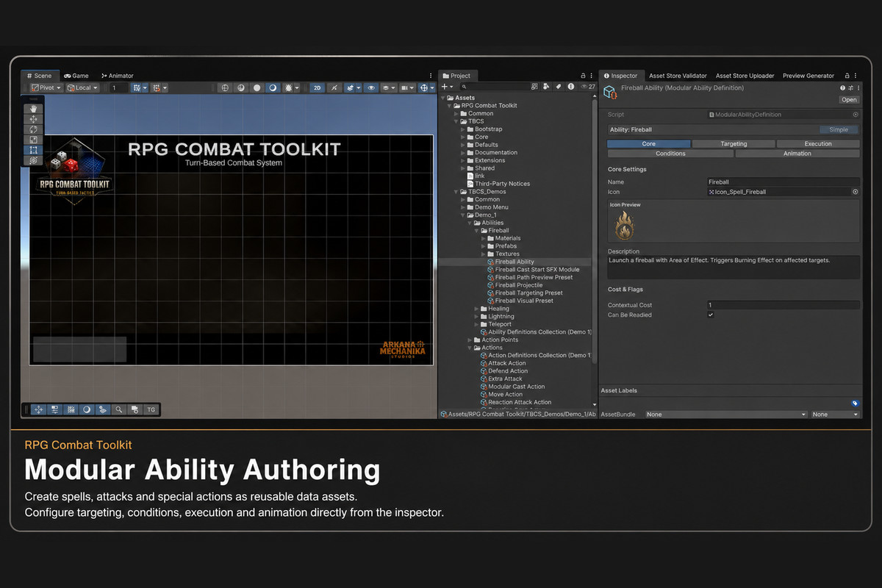
Task: Select the Targeting ability tab
Action: pyautogui.click(x=734, y=144)
